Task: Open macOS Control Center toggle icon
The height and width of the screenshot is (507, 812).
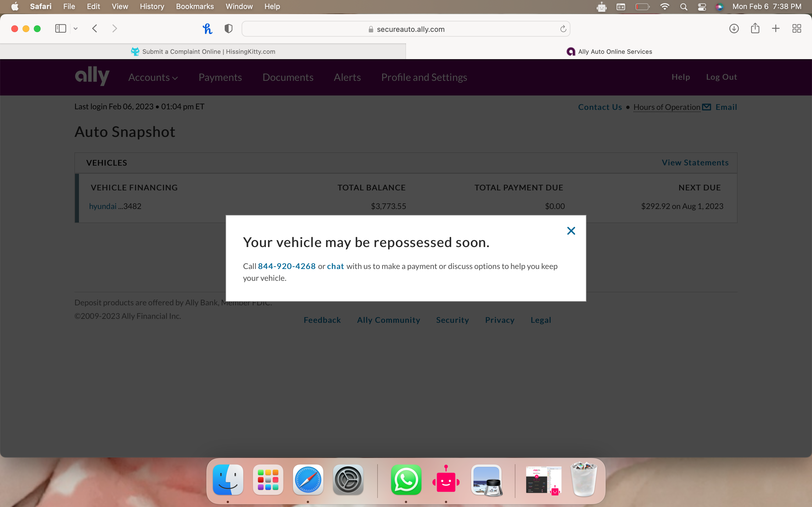Action: pos(701,7)
